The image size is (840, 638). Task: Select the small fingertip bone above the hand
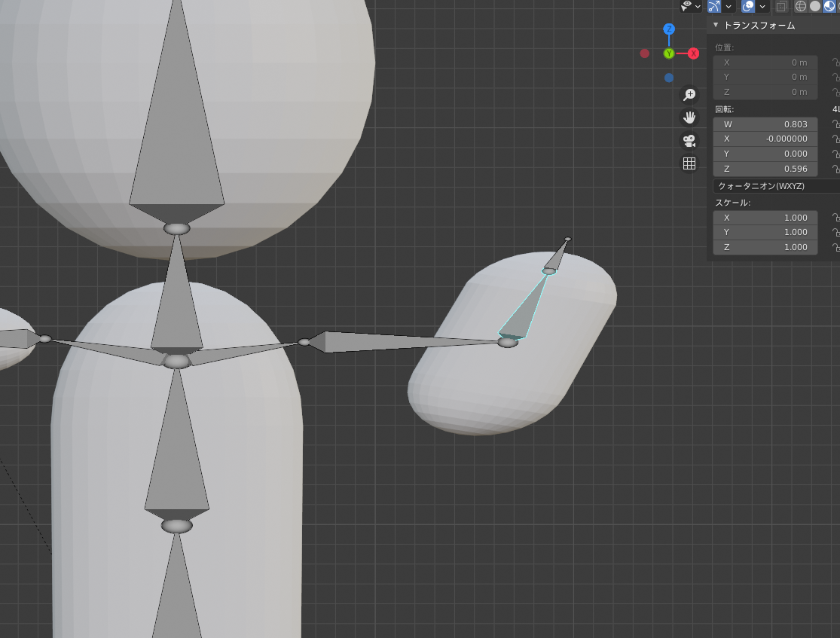(x=557, y=255)
